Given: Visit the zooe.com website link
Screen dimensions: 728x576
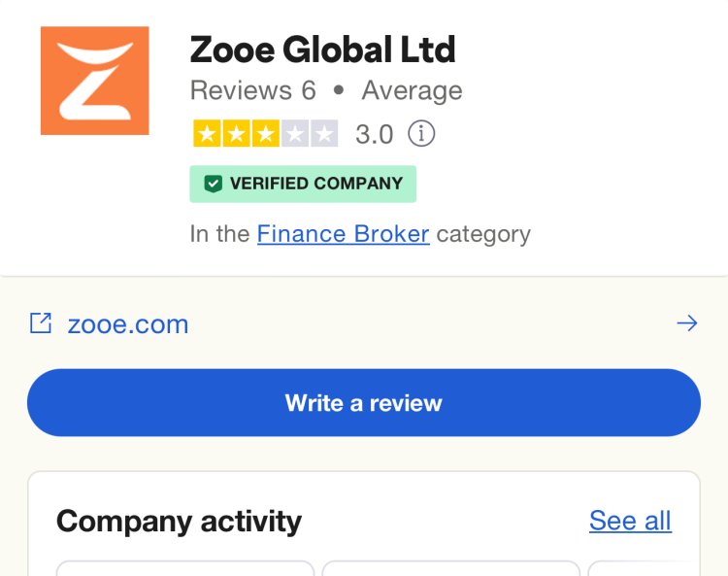Looking at the screenshot, I should point(128,324).
